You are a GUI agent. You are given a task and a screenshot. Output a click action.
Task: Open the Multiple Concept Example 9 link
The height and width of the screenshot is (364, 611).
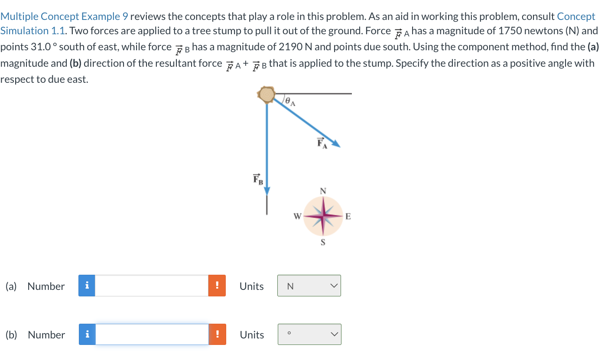click(63, 16)
